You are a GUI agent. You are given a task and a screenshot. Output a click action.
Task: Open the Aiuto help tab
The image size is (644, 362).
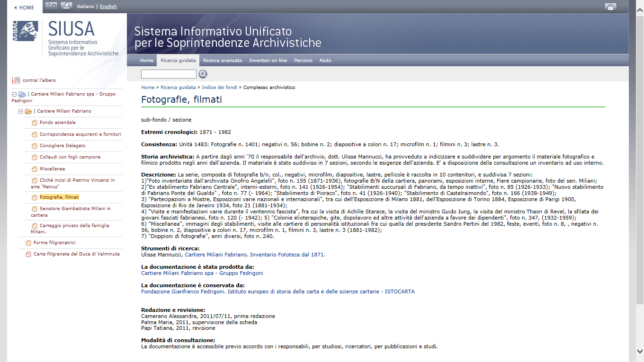coord(325,61)
